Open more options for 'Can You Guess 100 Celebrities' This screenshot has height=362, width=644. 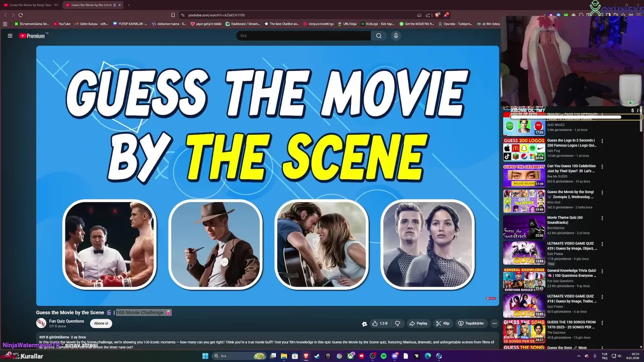pyautogui.click(x=602, y=167)
